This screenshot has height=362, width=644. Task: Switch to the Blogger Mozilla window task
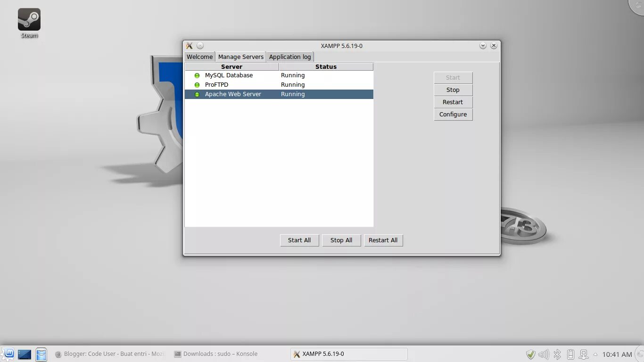point(110,354)
